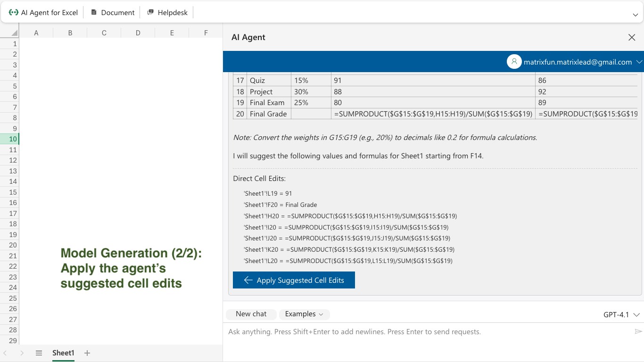Open the AI Agent for Excel tab

(43, 13)
